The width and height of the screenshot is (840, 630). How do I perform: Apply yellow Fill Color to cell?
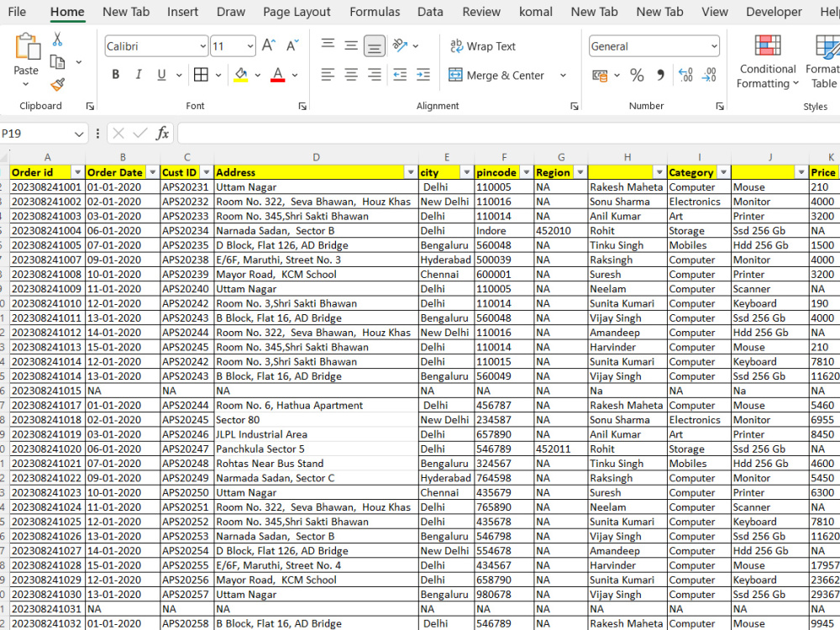(241, 75)
